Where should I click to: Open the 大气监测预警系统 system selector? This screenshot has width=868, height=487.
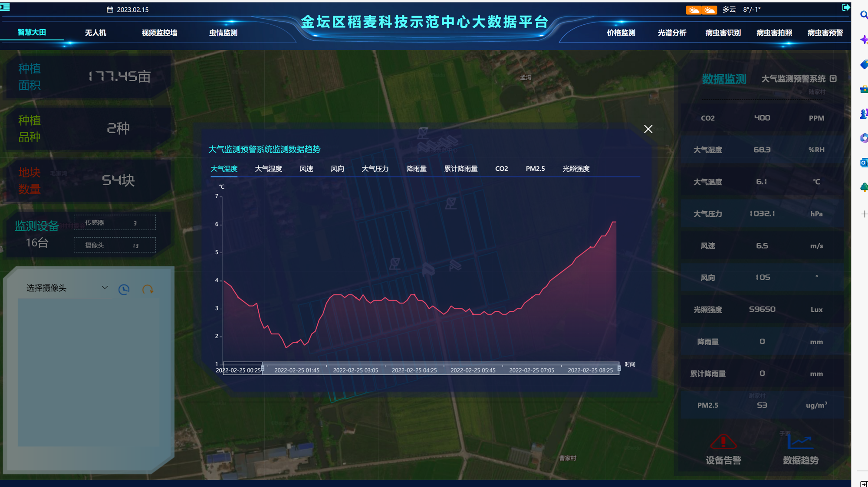pyautogui.click(x=799, y=78)
